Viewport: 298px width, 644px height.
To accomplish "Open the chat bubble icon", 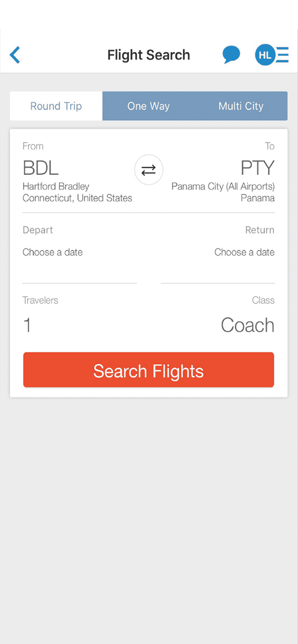I will [231, 55].
